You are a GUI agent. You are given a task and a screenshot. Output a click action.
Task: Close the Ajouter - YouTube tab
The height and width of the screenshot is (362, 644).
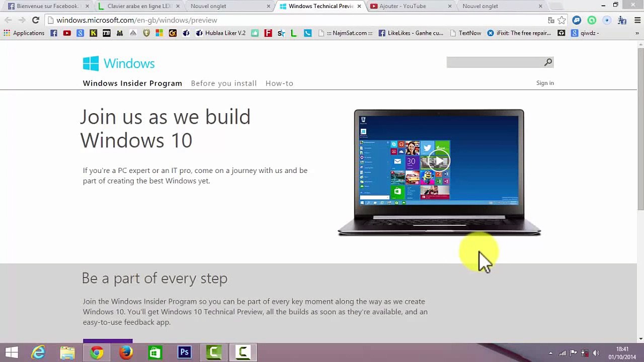click(x=449, y=6)
